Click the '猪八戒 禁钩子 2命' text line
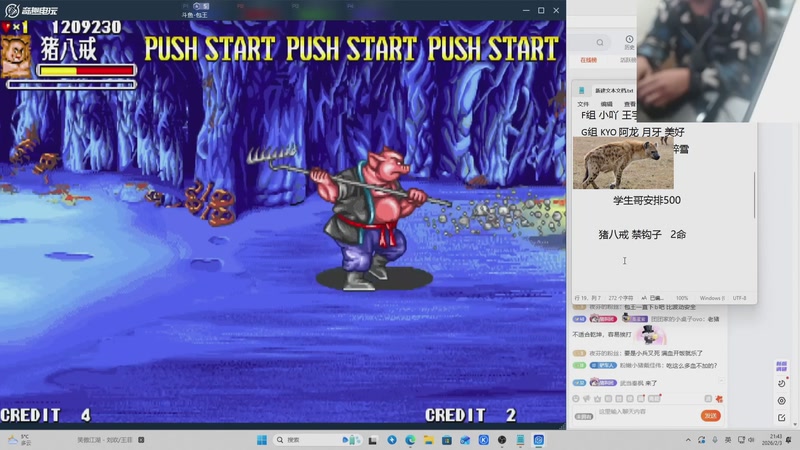The height and width of the screenshot is (450, 800). [642, 234]
